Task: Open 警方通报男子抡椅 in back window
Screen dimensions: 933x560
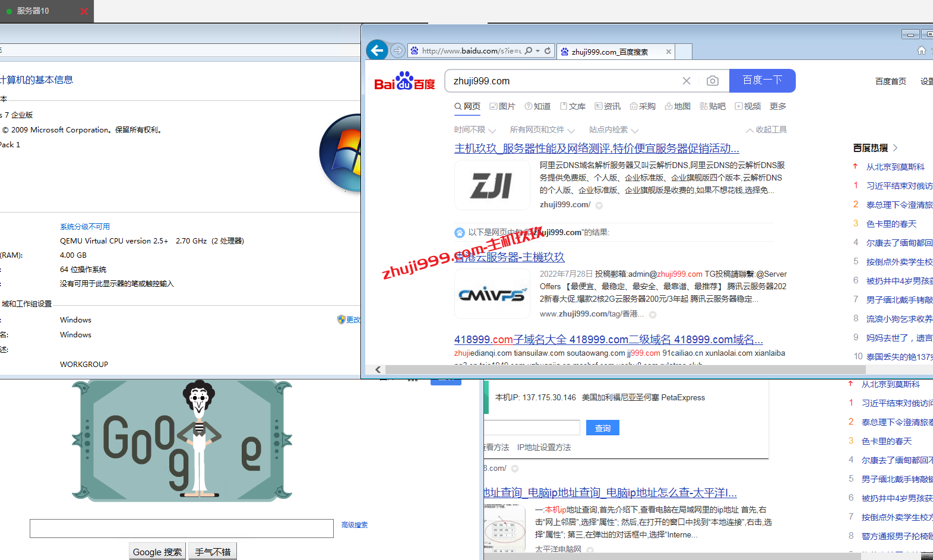Action: [897, 536]
